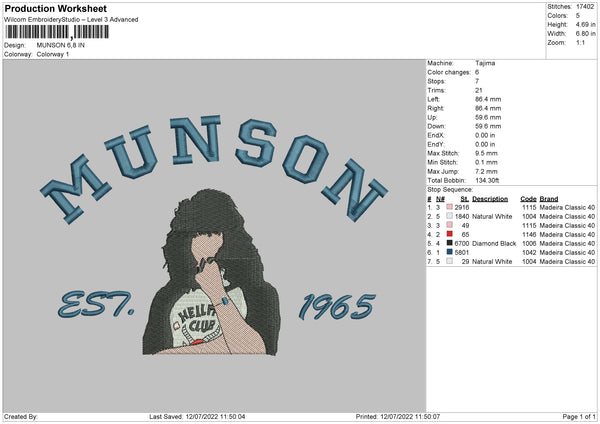Click the 'Page 1 of 1' indicator
Viewport: 600px width, 424px height.
(579, 416)
